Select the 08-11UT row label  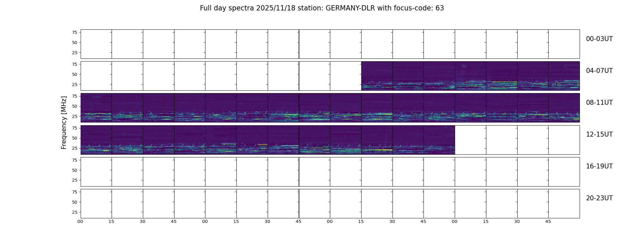coord(599,103)
